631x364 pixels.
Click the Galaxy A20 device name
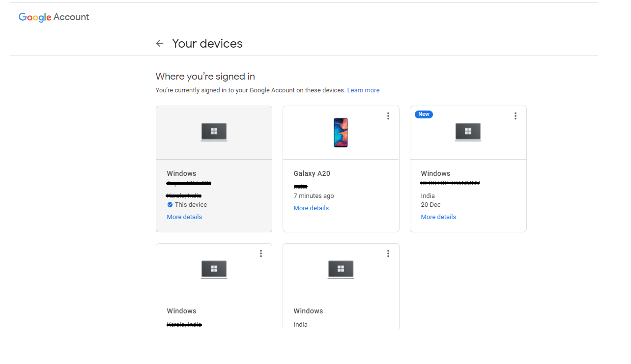pos(312,173)
